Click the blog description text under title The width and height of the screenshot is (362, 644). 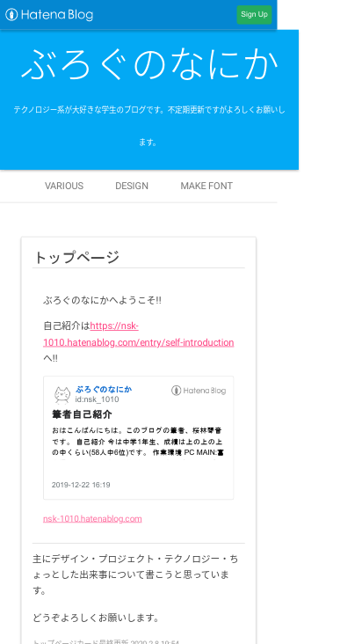149,126
